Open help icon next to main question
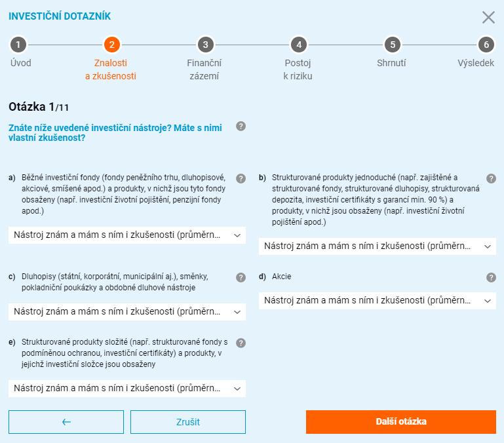504x443 pixels. [x=241, y=126]
